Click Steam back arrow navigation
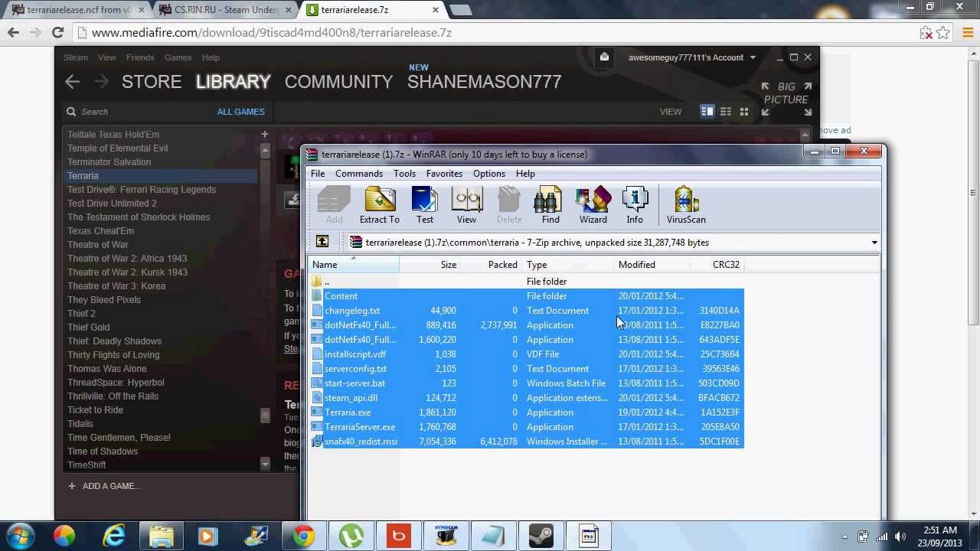This screenshot has height=551, width=980. [73, 81]
